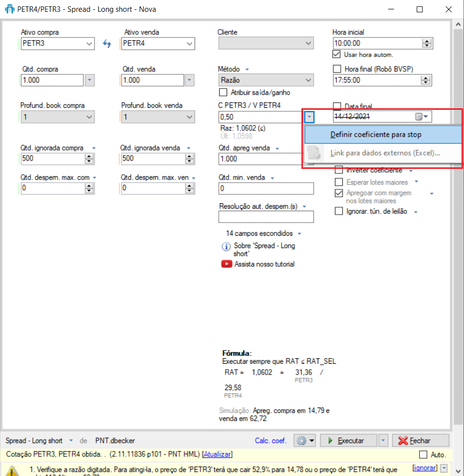Viewport: 464px width, 476px height.
Task: Click the info icon for Sobre 'Spread - Long short'
Action: [226, 247]
